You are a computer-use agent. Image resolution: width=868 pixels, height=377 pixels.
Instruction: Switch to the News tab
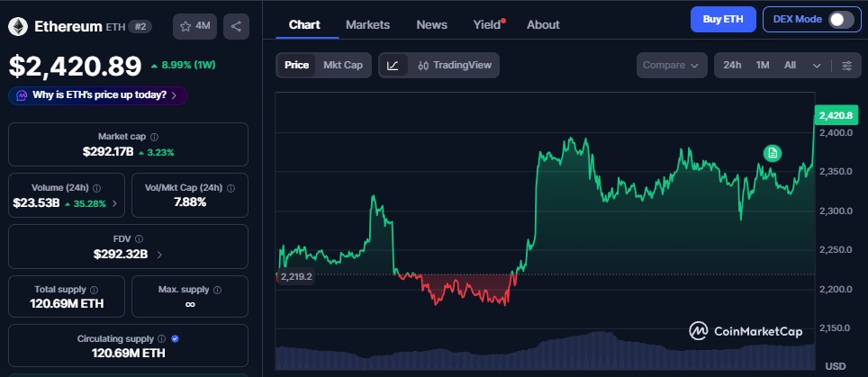(x=432, y=25)
